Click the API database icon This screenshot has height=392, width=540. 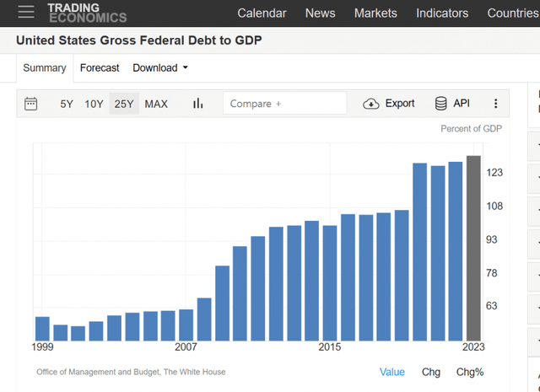pos(441,104)
